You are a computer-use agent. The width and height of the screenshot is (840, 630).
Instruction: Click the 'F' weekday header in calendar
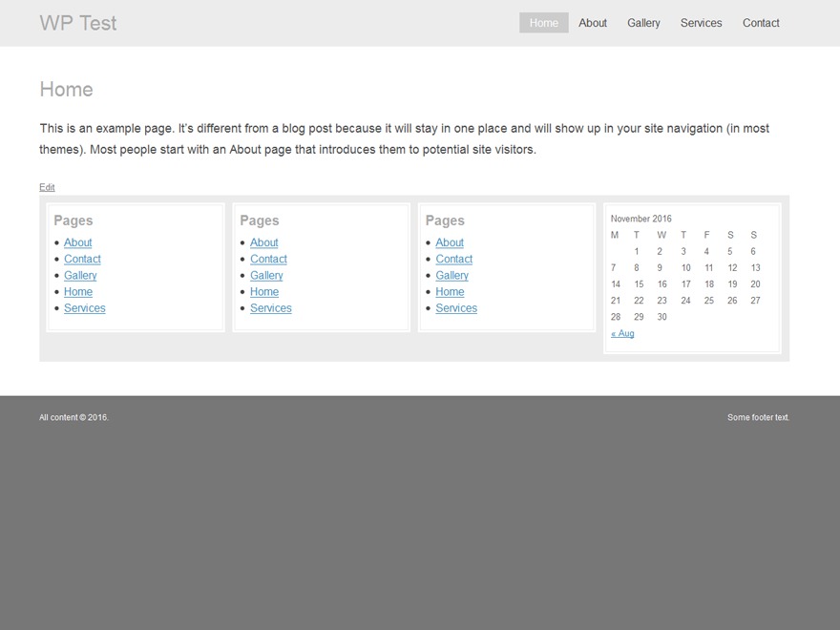click(x=706, y=235)
